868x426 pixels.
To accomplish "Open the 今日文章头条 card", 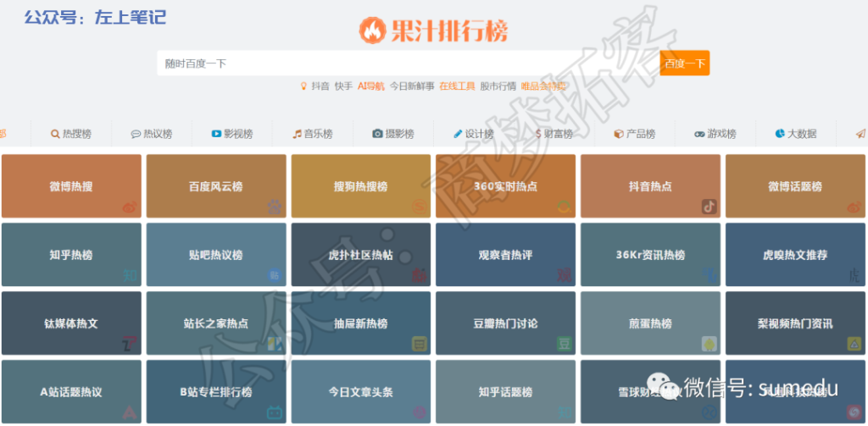I will coord(361,391).
